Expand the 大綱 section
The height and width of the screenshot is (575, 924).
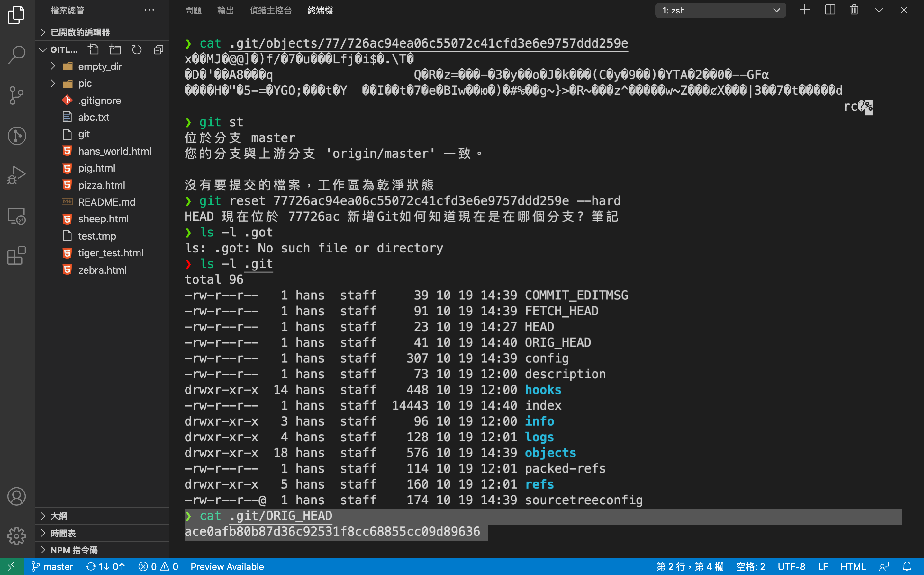pos(102,516)
